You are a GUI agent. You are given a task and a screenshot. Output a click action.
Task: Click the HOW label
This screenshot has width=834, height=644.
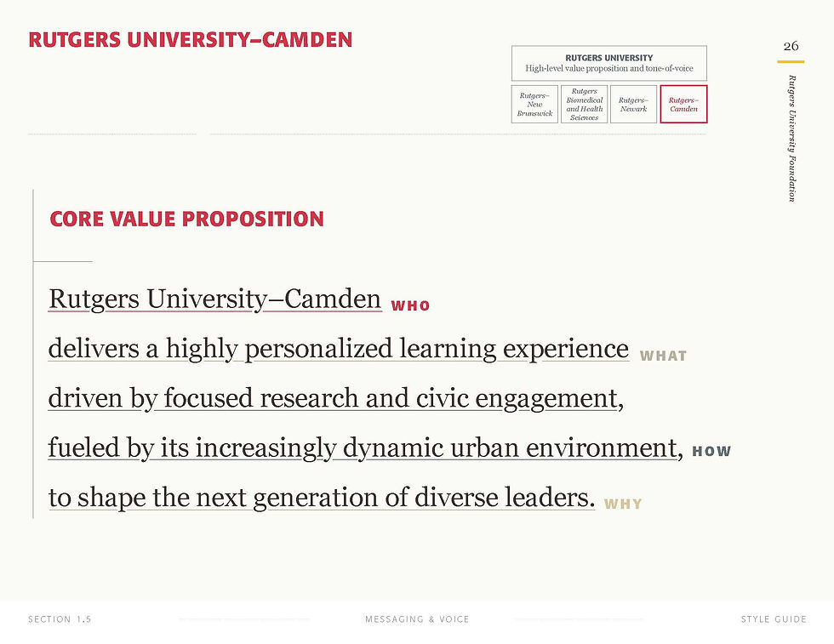[711, 452]
